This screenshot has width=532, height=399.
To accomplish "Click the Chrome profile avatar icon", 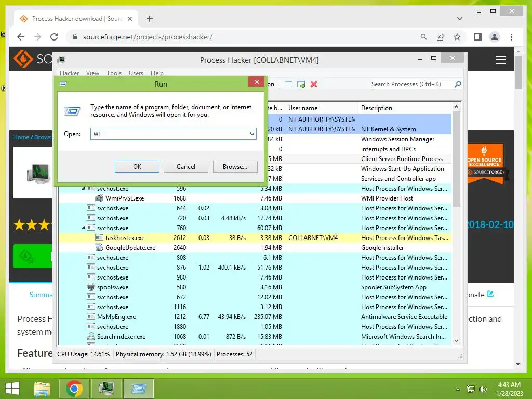I will coord(495,37).
